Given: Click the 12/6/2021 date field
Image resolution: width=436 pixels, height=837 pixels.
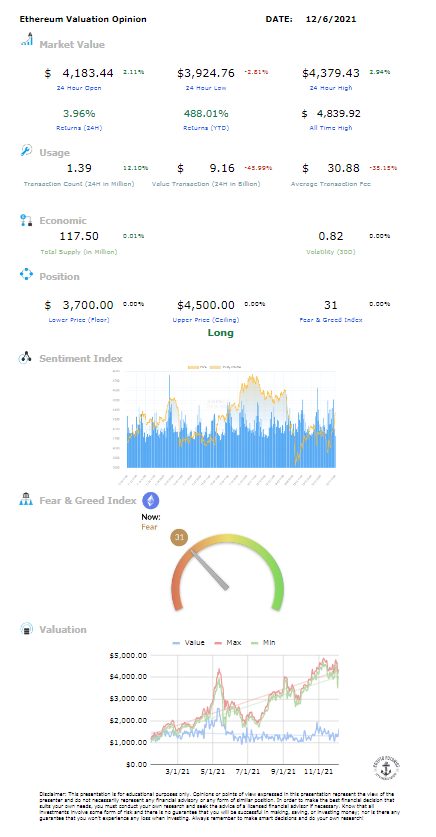Looking at the screenshot, I should click(331, 19).
